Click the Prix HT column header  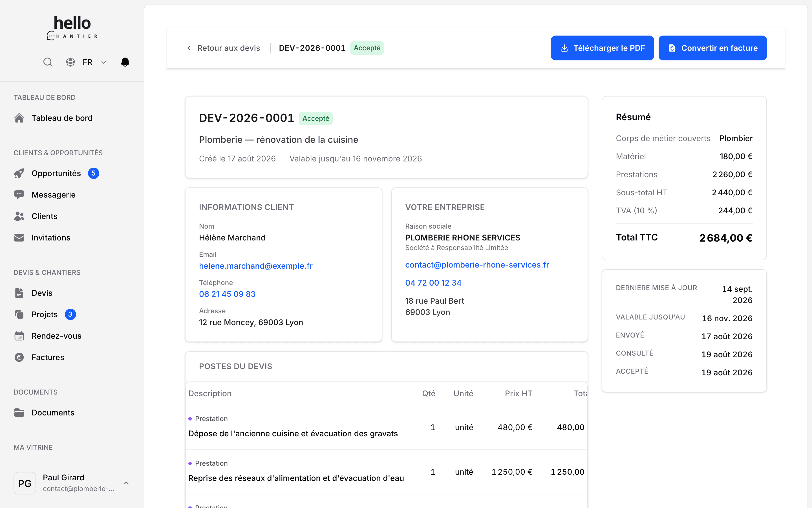coord(518,393)
